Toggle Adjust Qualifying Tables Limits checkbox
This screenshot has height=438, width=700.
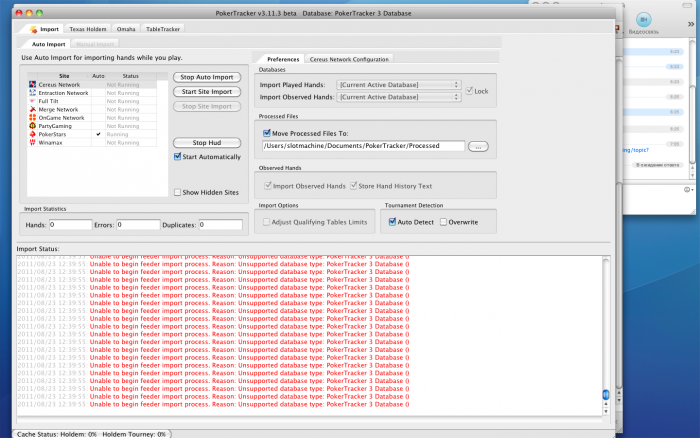click(x=267, y=222)
